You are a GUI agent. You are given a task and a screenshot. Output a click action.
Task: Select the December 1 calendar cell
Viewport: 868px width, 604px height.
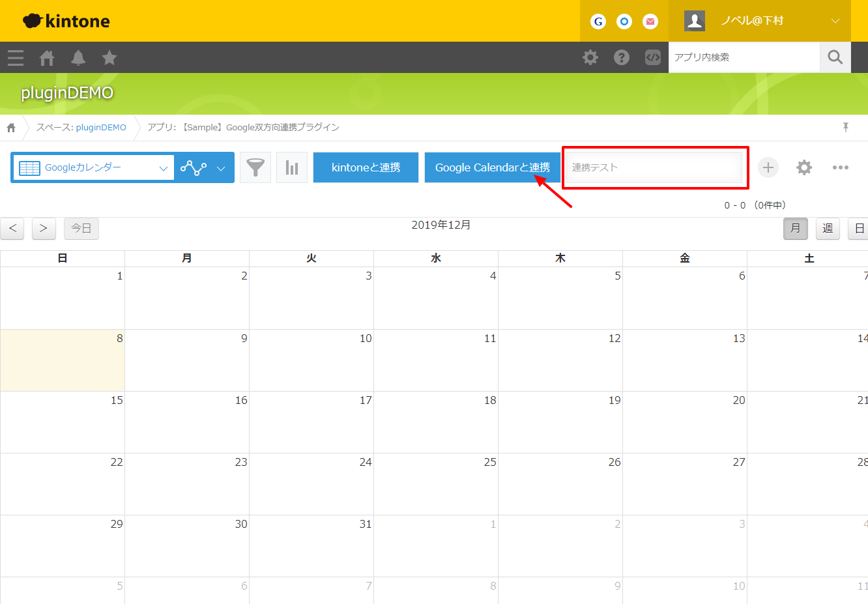point(63,298)
